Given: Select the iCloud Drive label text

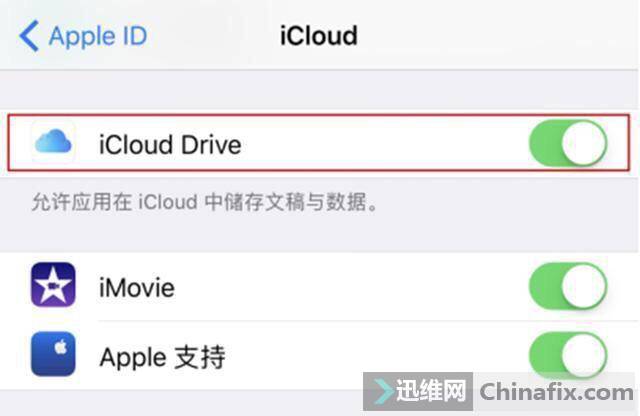Looking at the screenshot, I should coord(170,145).
